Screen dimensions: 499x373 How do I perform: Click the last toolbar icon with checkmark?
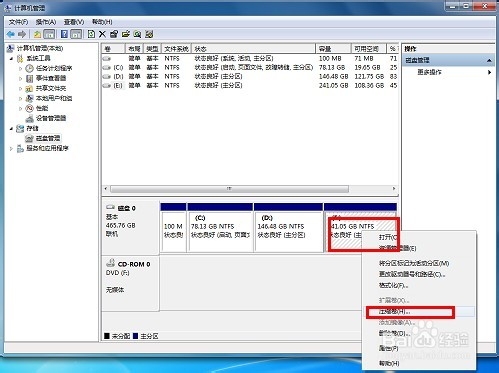pyautogui.click(x=149, y=34)
